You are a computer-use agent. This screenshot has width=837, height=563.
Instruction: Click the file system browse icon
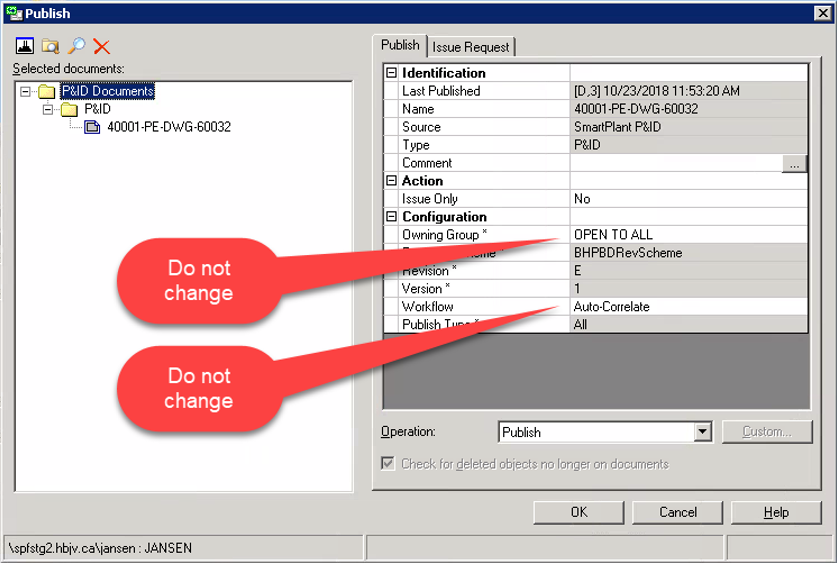(50, 47)
